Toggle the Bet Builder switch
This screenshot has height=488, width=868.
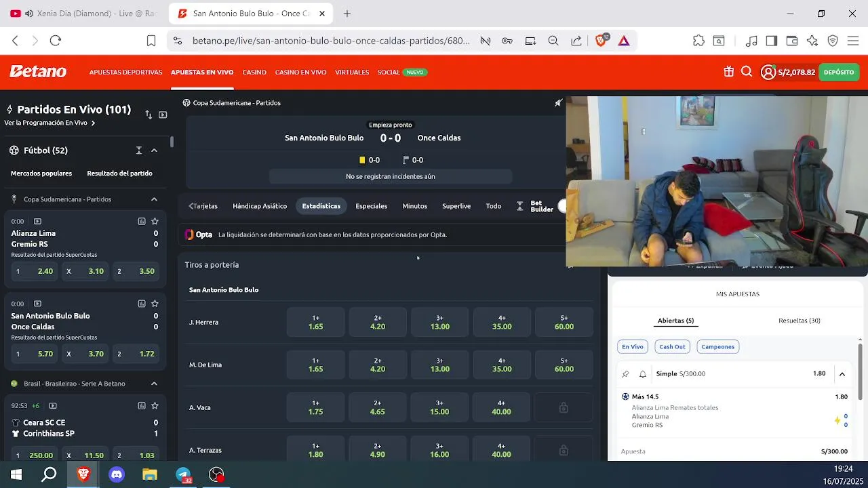(562, 206)
